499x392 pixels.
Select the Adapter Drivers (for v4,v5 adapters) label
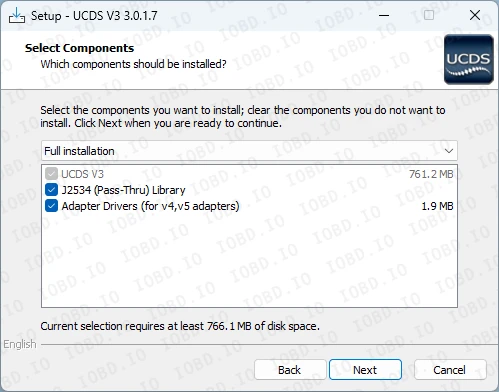tap(150, 206)
